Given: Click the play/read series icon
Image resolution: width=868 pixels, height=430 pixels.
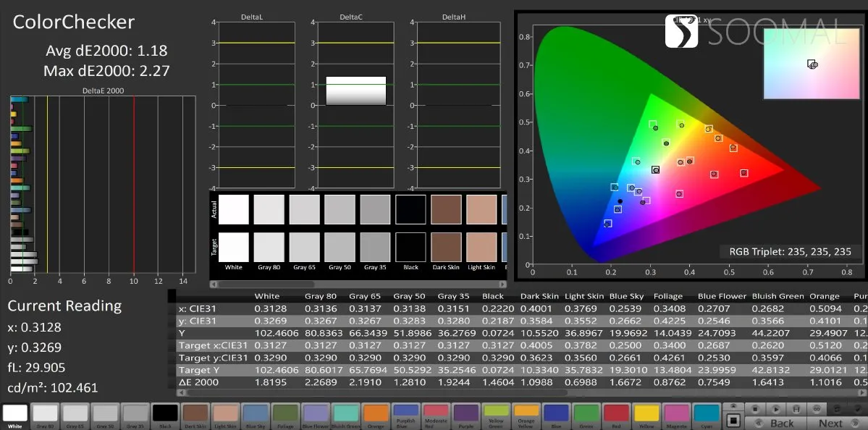Looking at the screenshot, I should click(x=776, y=409).
